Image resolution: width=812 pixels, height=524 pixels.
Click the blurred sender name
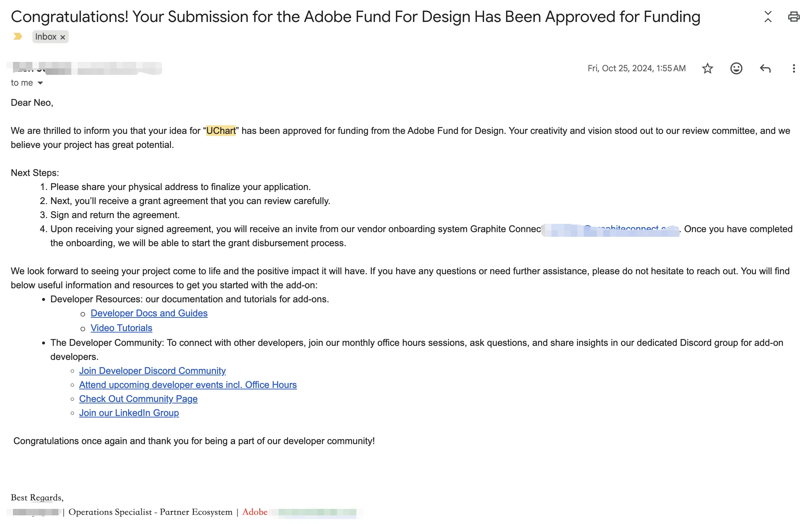click(85, 68)
